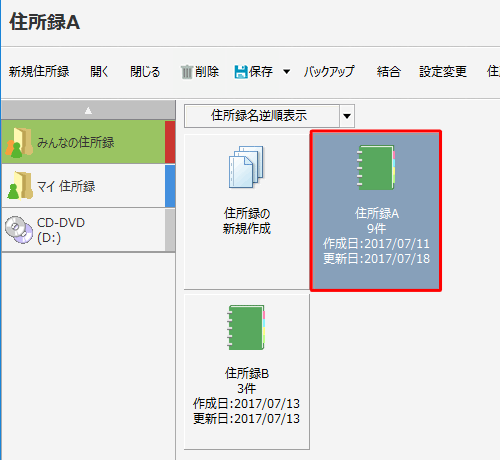This screenshot has height=460, width=500.
Task: Collapse the sidebar using the up triangle
Action: coord(88,110)
